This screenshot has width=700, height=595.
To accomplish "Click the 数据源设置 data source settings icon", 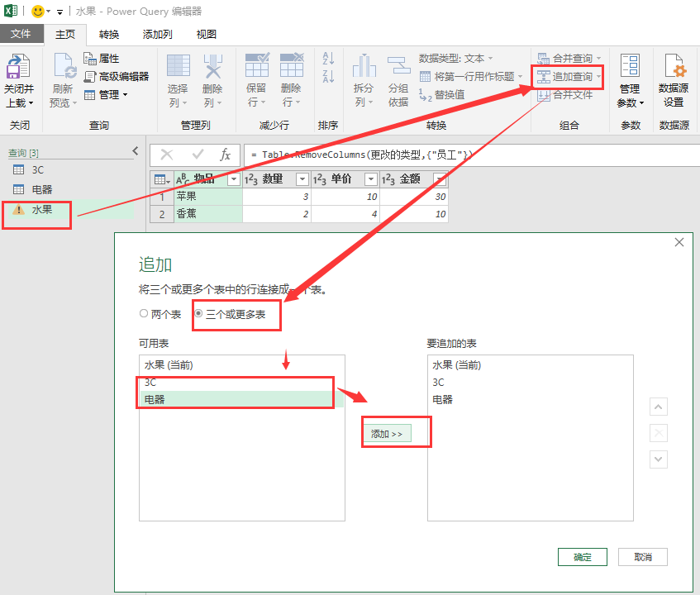I will tap(674, 66).
